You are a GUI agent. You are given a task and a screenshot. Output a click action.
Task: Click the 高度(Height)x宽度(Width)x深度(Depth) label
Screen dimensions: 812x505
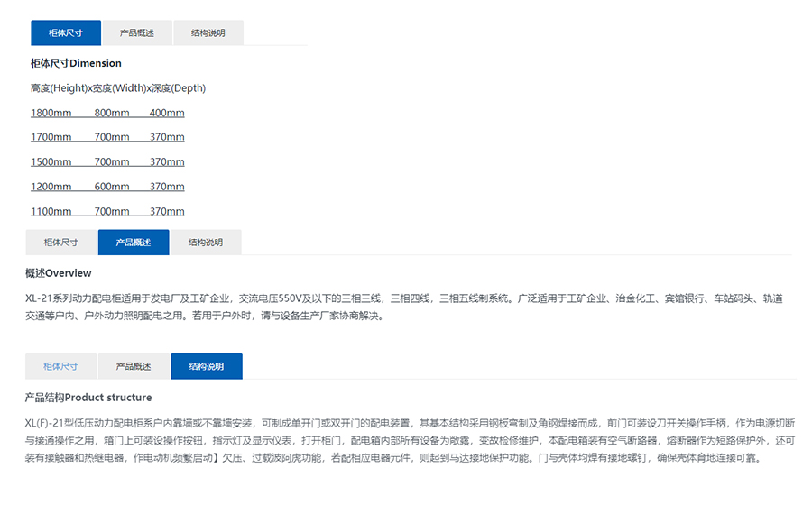pos(117,88)
